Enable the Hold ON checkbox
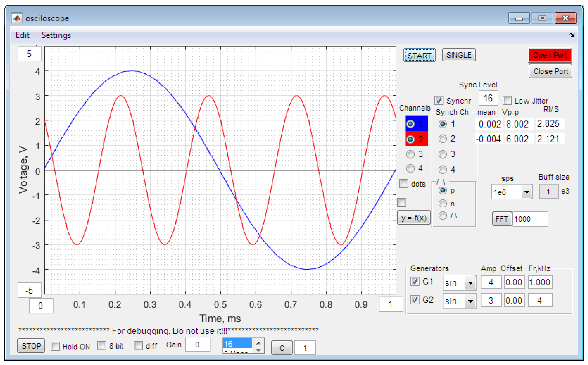 click(55, 346)
